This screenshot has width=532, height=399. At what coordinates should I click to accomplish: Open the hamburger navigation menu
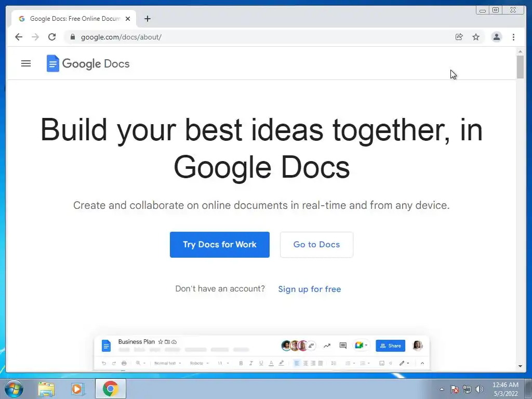pyautogui.click(x=26, y=63)
